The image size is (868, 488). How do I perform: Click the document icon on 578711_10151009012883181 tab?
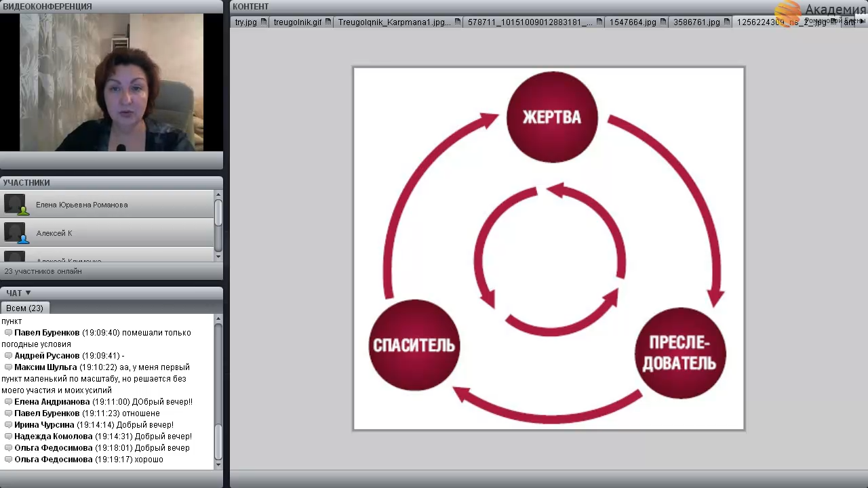pyautogui.click(x=600, y=22)
